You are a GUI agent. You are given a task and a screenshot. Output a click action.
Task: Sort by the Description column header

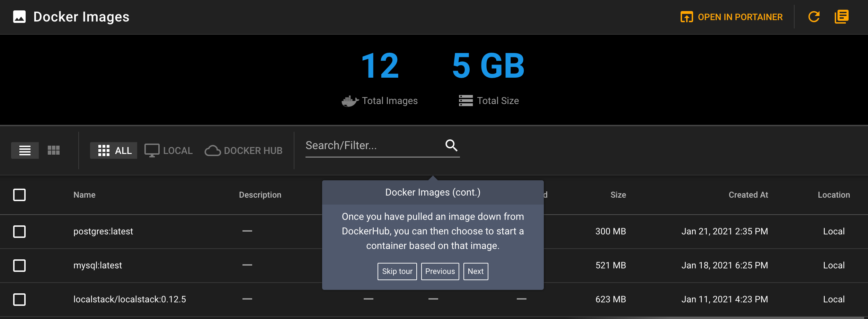pos(260,195)
